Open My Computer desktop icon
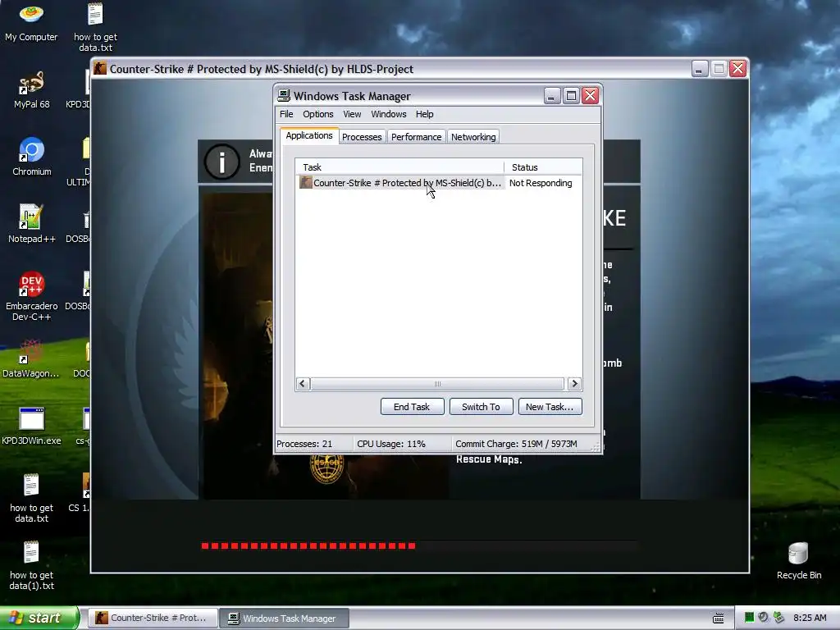Image resolution: width=840 pixels, height=630 pixels. [x=31, y=22]
